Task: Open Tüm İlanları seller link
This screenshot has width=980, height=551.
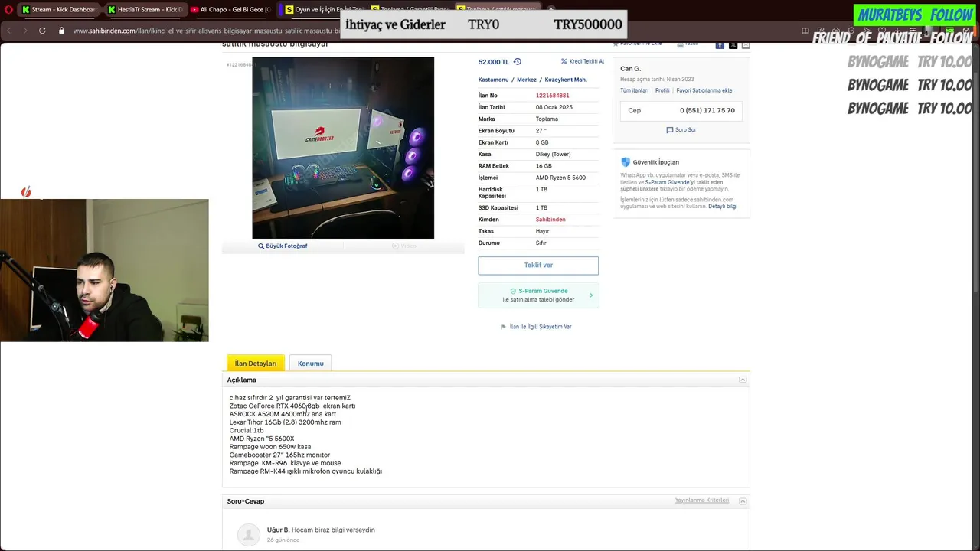Action: [x=635, y=91]
